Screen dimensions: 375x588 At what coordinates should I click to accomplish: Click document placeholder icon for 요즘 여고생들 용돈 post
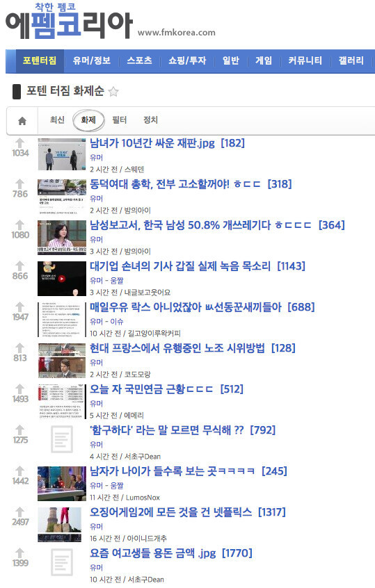(62, 562)
